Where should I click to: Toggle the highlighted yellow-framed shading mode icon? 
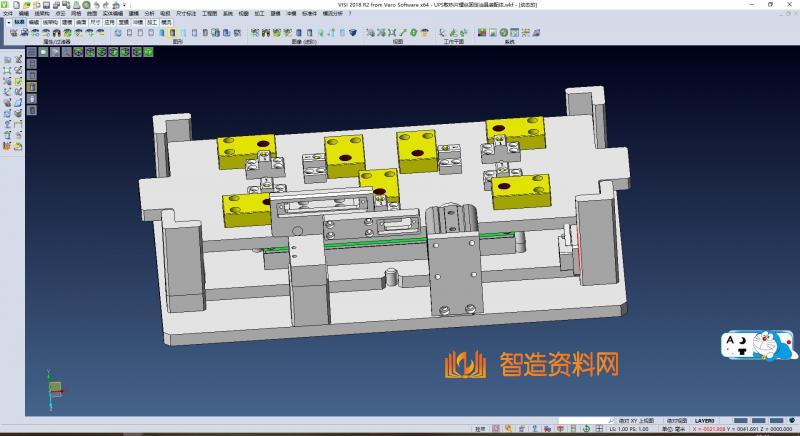click(172, 33)
